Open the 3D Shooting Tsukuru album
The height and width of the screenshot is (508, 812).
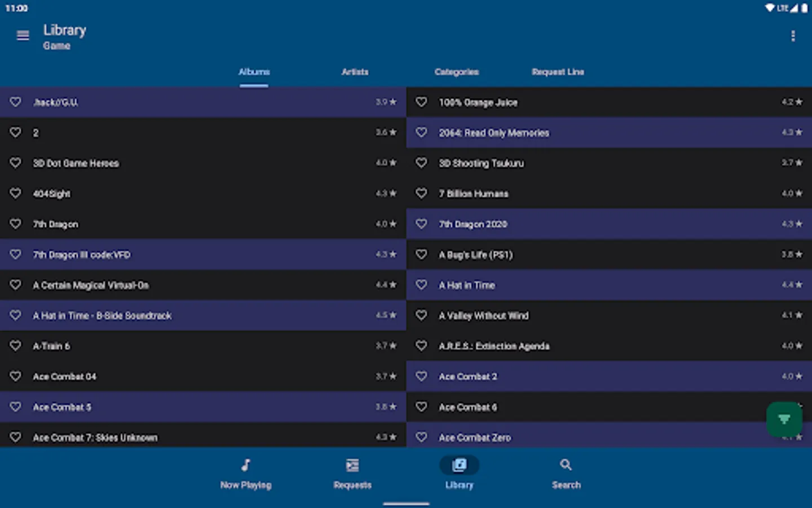481,164
